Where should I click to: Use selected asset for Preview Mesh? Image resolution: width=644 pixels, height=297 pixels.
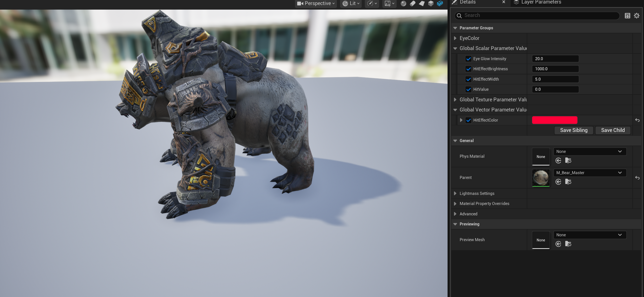tap(558, 244)
